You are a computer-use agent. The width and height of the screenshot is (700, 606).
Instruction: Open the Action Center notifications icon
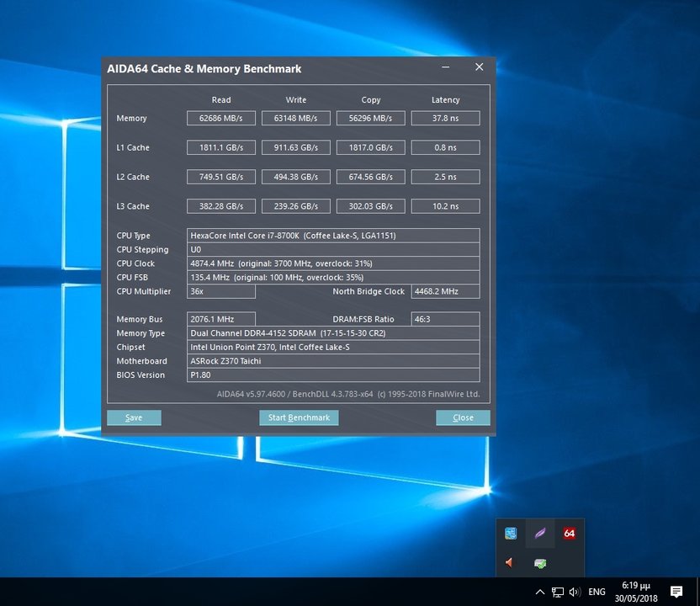pyautogui.click(x=676, y=593)
